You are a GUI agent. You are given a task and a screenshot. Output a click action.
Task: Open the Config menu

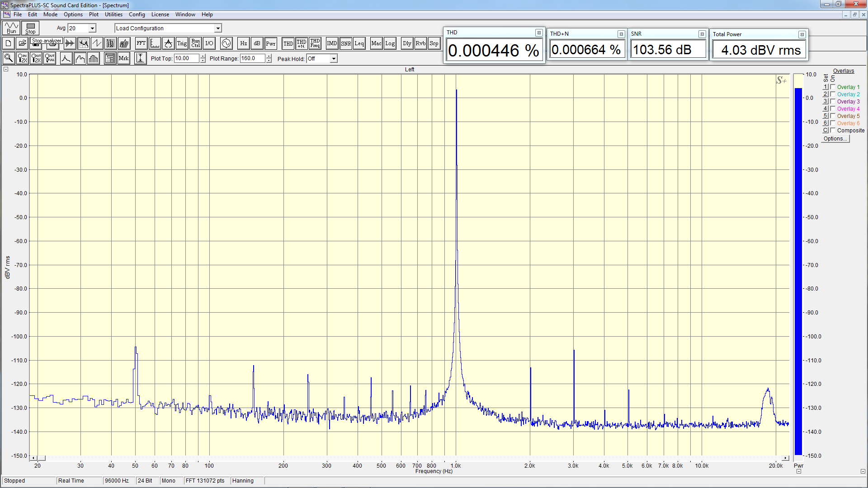[137, 14]
